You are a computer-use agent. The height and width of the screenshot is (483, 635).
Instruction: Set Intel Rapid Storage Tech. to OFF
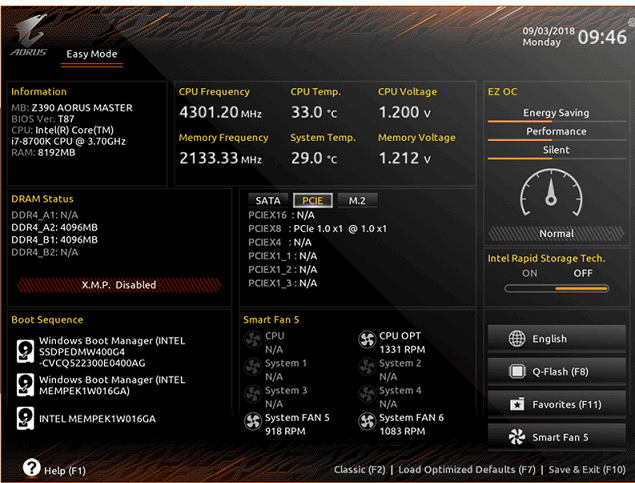(583, 273)
